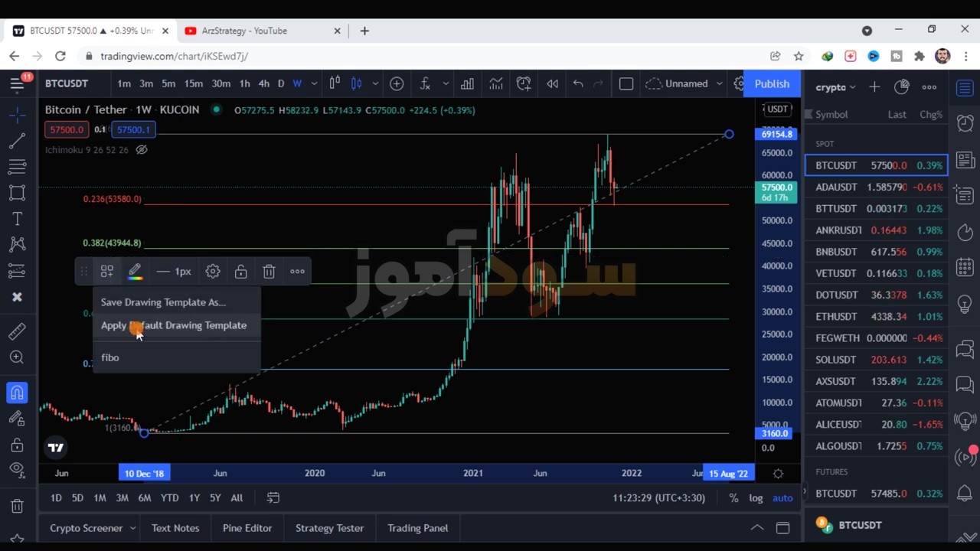Open the layout selection square icon
This screenshot has height=551, width=980.
click(626, 83)
